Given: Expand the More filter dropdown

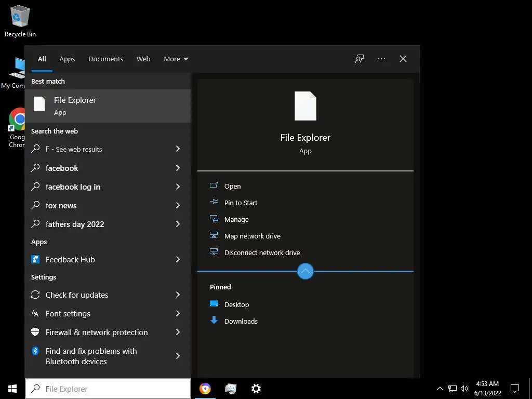Looking at the screenshot, I should 176,59.
